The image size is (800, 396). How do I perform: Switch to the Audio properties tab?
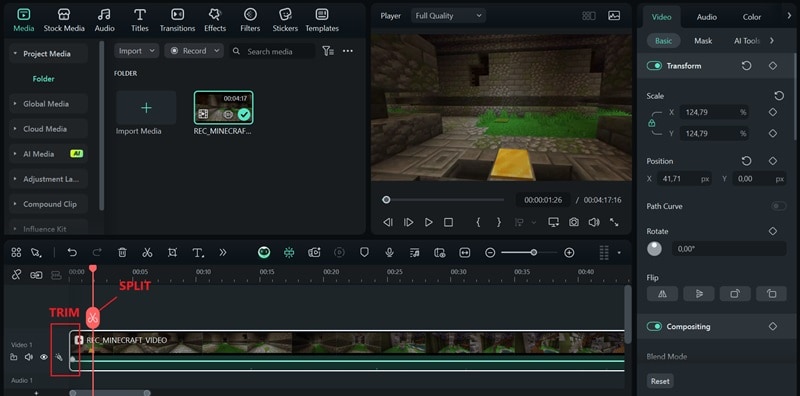707,17
